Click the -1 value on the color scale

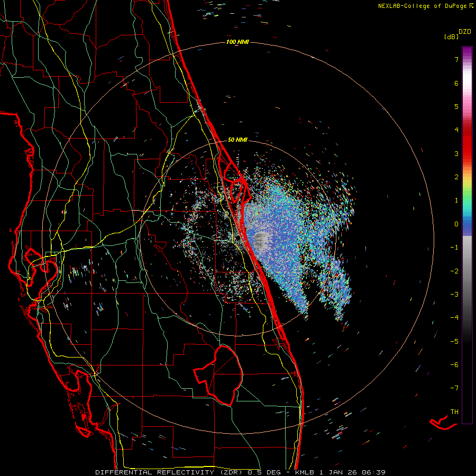[x=454, y=248]
